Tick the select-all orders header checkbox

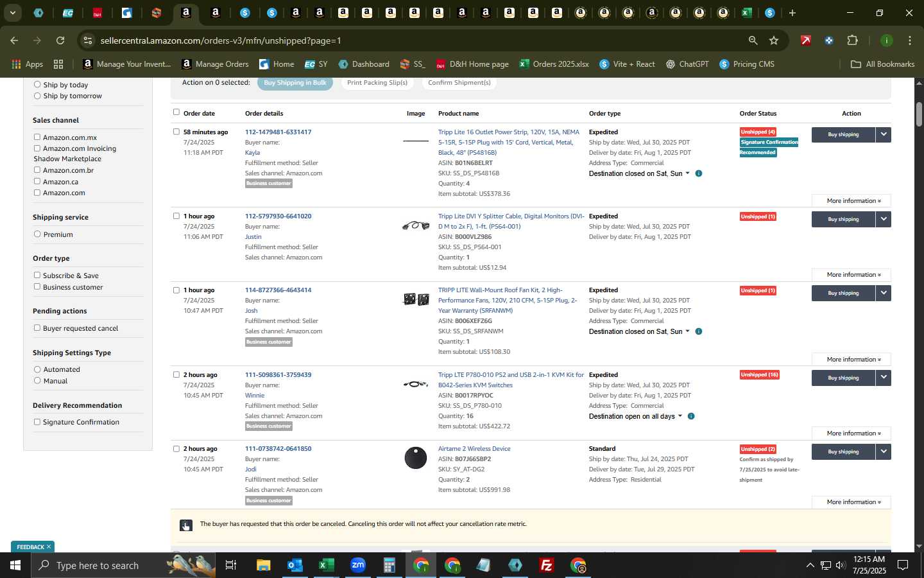[x=176, y=112]
